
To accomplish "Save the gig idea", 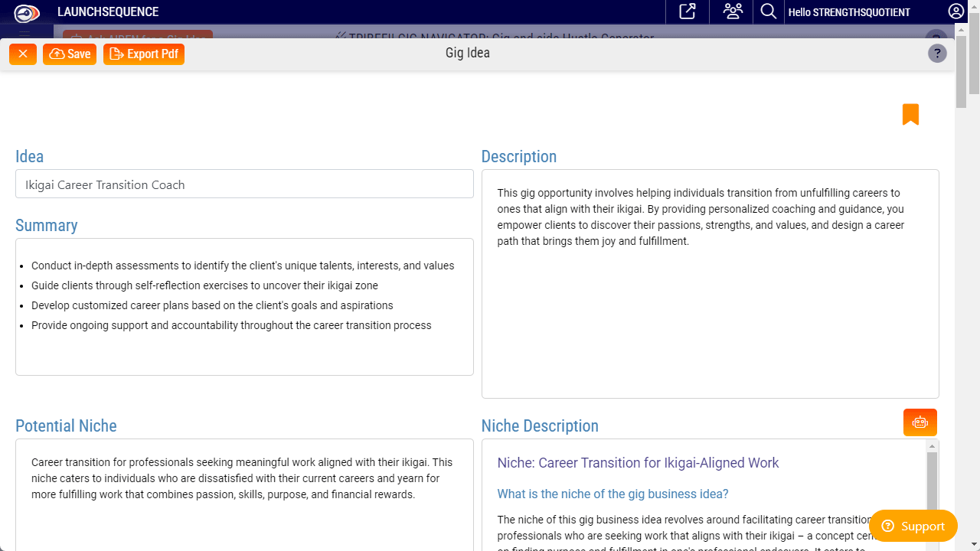I will (x=70, y=54).
